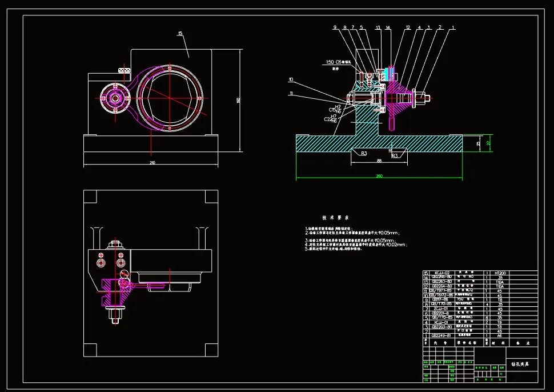554x392 pixels.
Task: Select the C22 H7/n6 fit annotation
Action: [x=331, y=119]
